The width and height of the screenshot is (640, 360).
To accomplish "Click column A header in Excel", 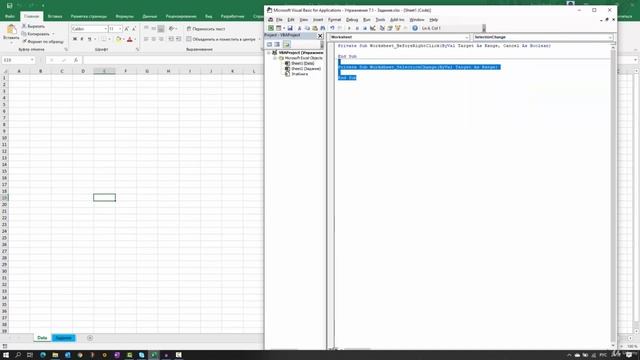I will pos(19,71).
